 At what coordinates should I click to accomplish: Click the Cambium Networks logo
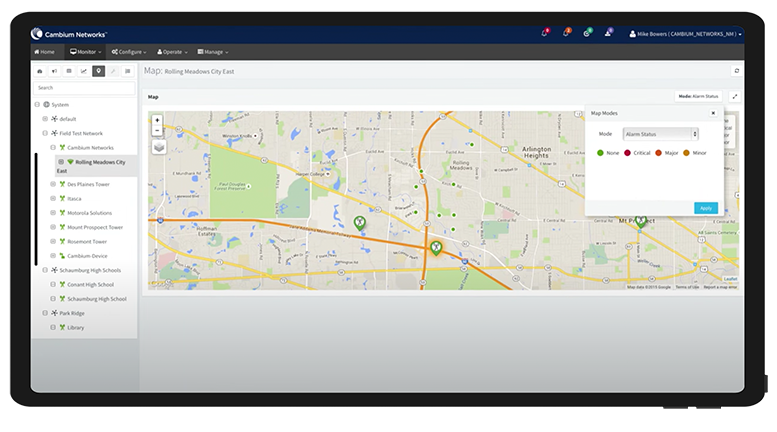pos(68,34)
